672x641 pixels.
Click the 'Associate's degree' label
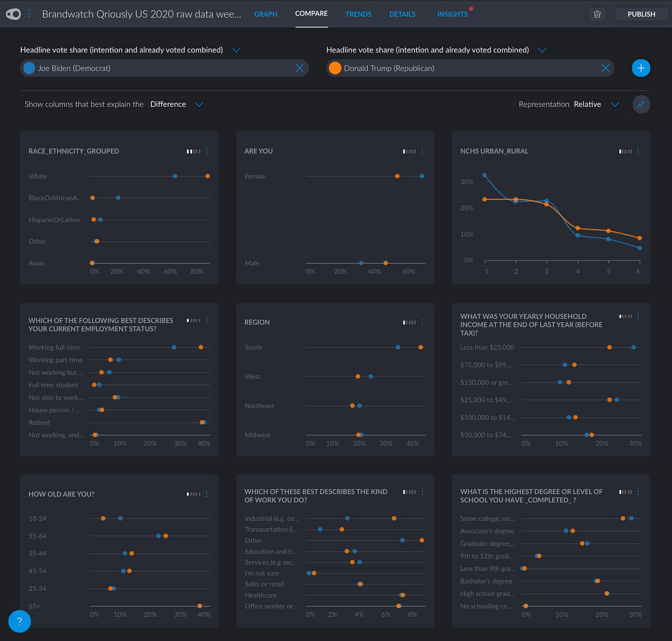pyautogui.click(x=487, y=531)
